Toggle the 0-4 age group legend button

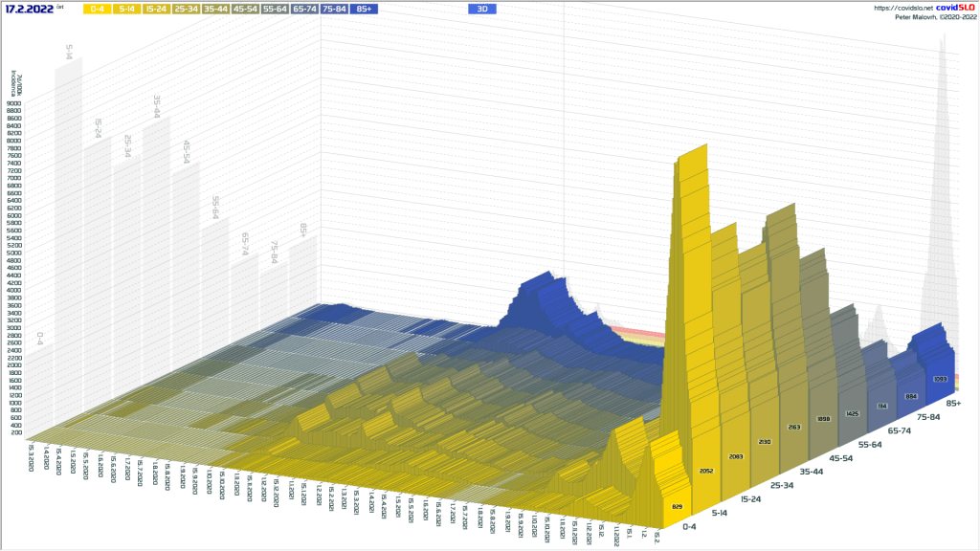pos(97,9)
